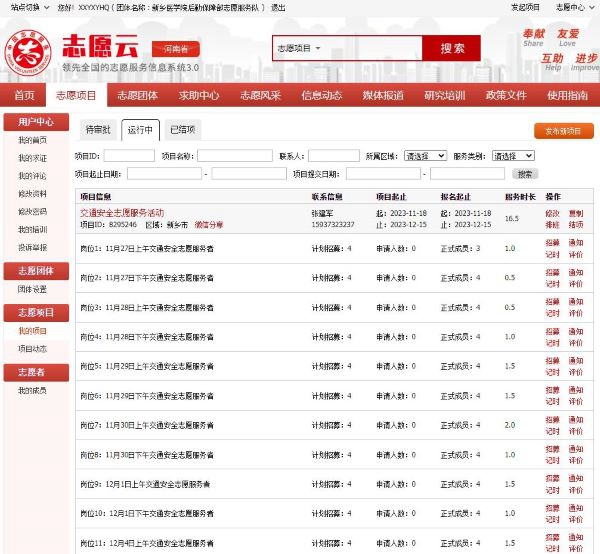Focus the 项目名称 text field
This screenshot has width=600, height=554.
[x=235, y=157]
